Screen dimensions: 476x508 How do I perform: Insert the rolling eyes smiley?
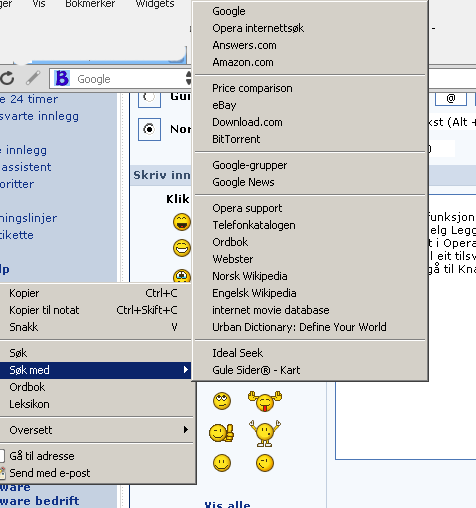tap(222, 401)
